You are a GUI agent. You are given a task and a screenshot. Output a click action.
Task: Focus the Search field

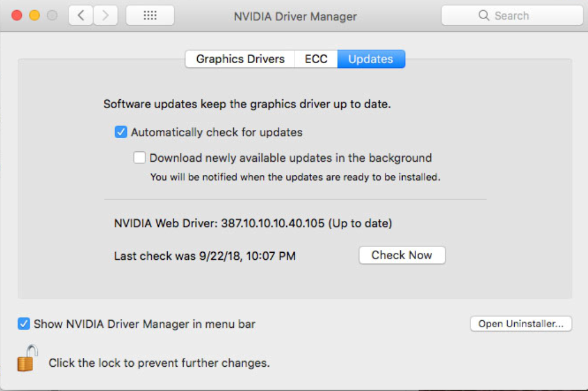(x=512, y=15)
